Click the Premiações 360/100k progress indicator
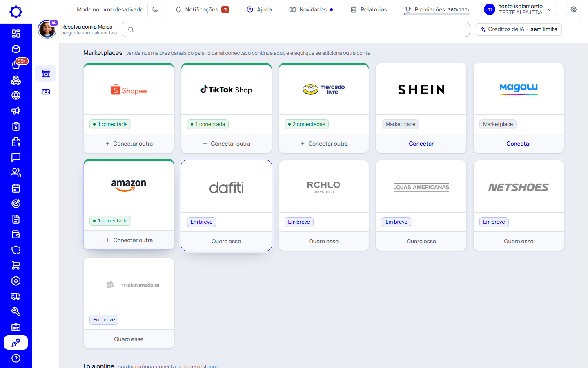The image size is (588, 368). tap(437, 10)
